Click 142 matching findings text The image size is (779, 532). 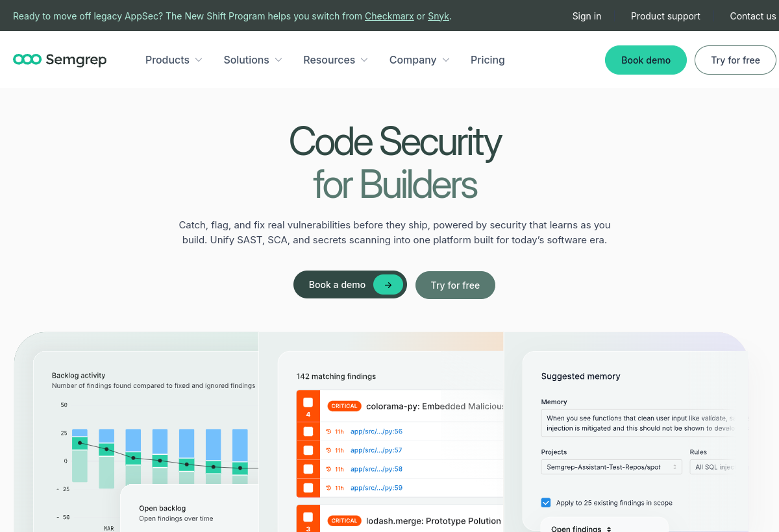pos(336,376)
